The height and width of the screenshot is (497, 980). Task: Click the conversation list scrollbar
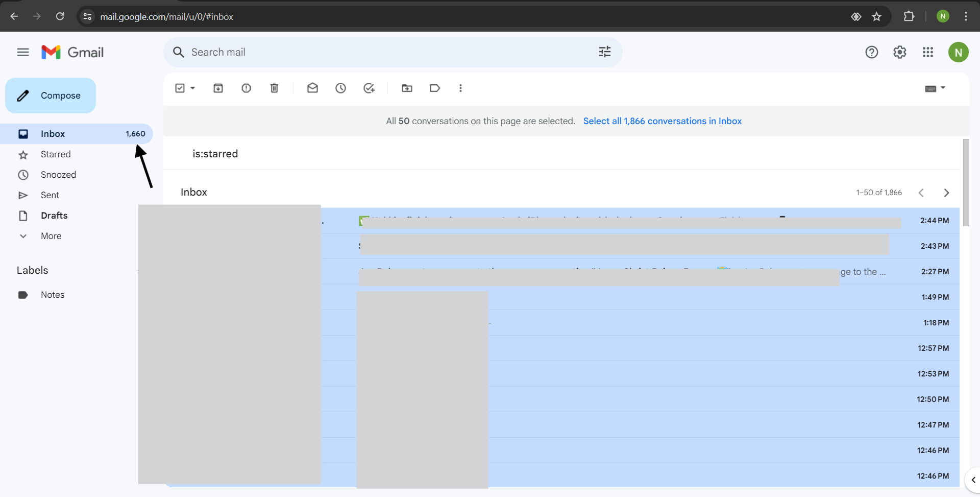coord(966,182)
